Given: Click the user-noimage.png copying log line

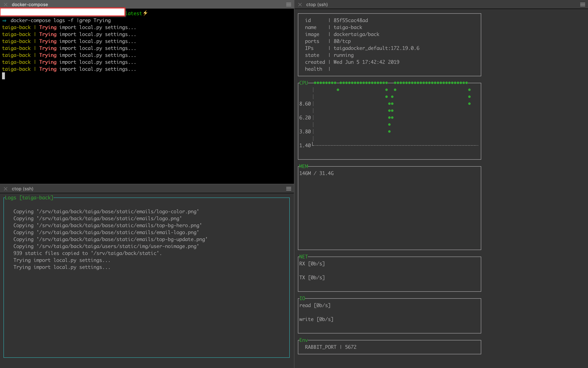Looking at the screenshot, I should pyautogui.click(x=106, y=246).
